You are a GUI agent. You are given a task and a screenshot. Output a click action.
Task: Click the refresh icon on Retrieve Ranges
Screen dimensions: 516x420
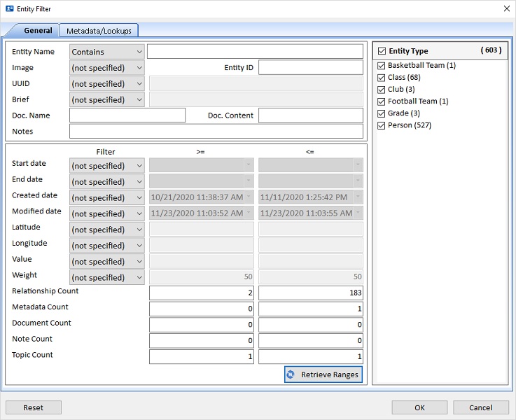[291, 374]
